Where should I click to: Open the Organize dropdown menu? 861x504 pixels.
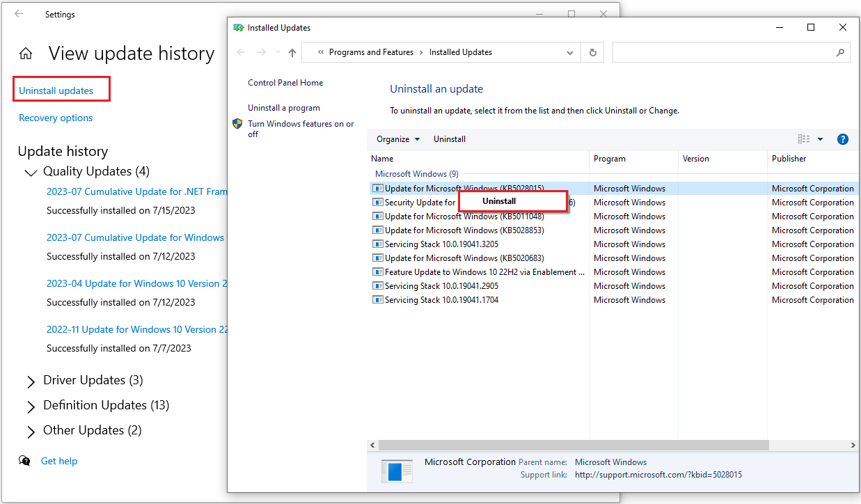(x=398, y=139)
